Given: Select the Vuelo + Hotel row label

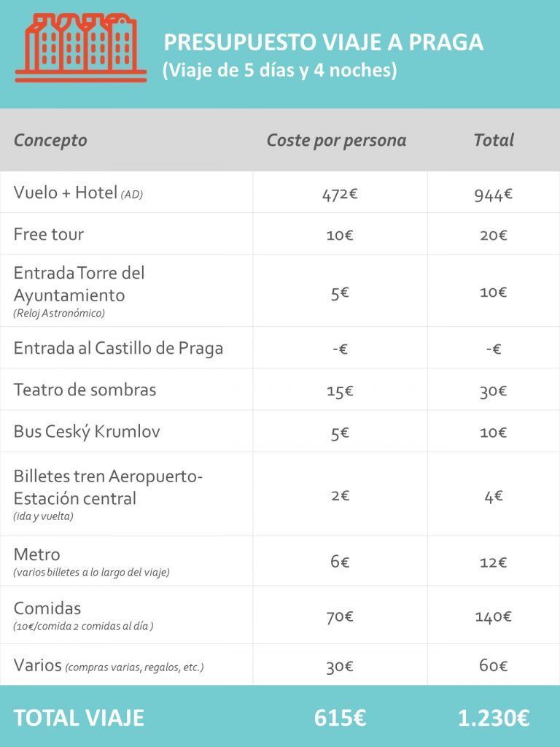Looking at the screenshot, I should 78,193.
